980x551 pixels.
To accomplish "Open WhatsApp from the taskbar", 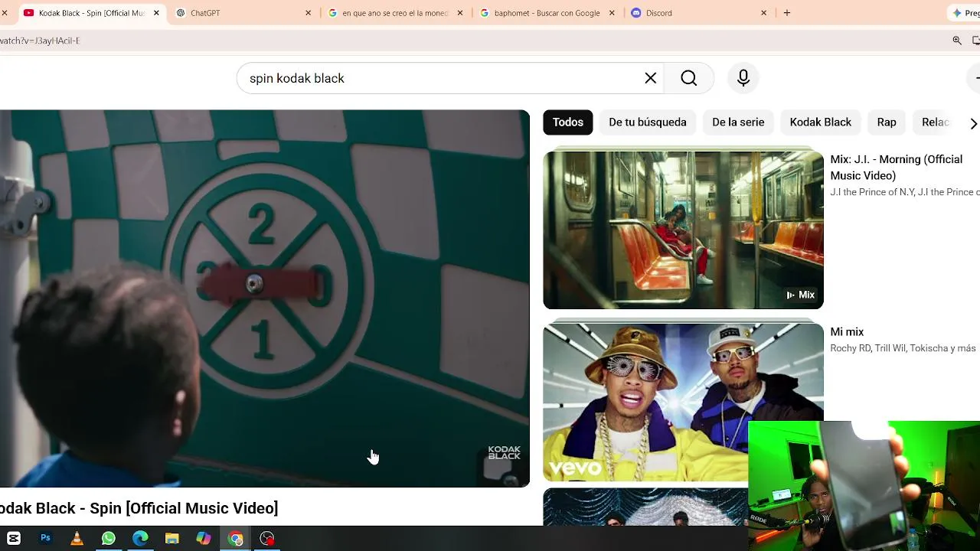I will [x=109, y=538].
